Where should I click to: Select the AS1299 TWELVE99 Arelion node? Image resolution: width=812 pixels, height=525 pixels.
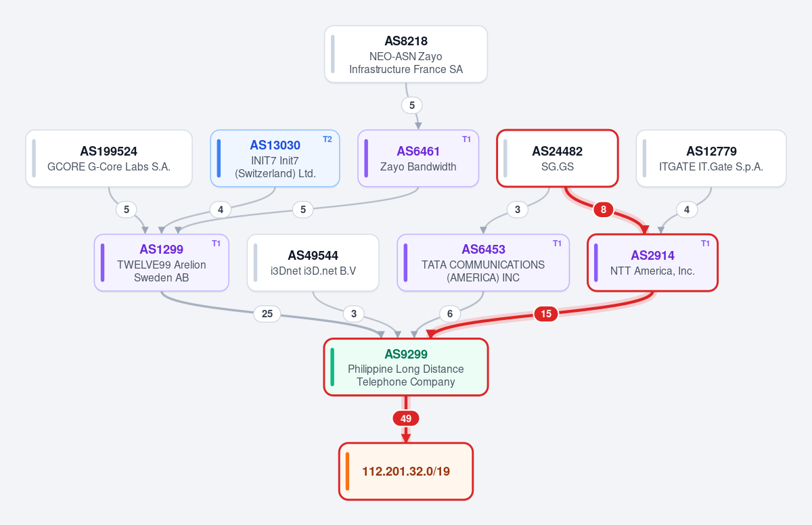161,262
